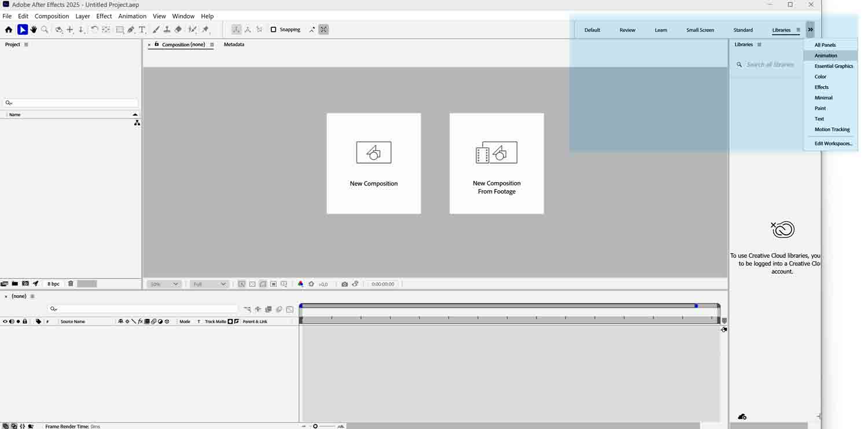Choose the Type tool
The image size is (868, 429).
(x=142, y=29)
